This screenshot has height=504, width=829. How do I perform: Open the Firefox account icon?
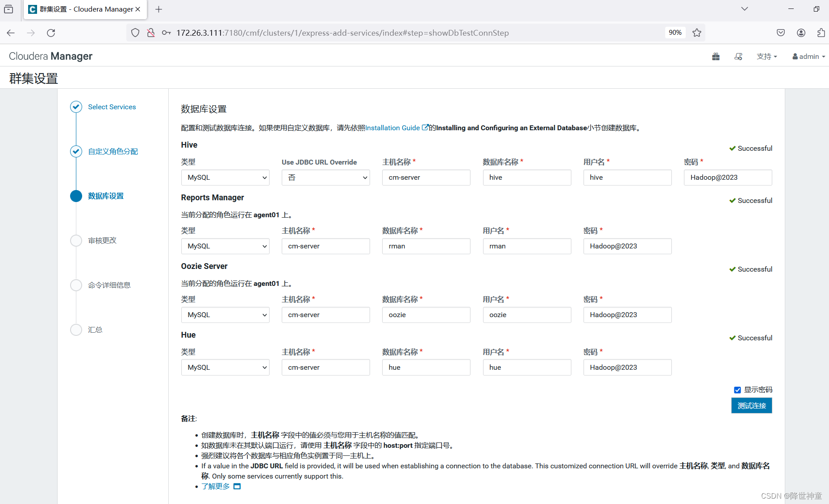[x=801, y=33]
